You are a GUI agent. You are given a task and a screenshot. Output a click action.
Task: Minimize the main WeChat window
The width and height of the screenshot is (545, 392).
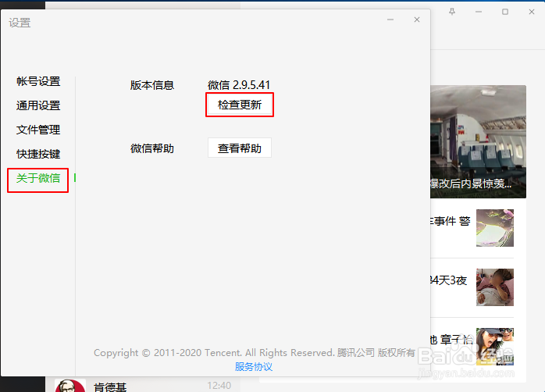(x=479, y=12)
